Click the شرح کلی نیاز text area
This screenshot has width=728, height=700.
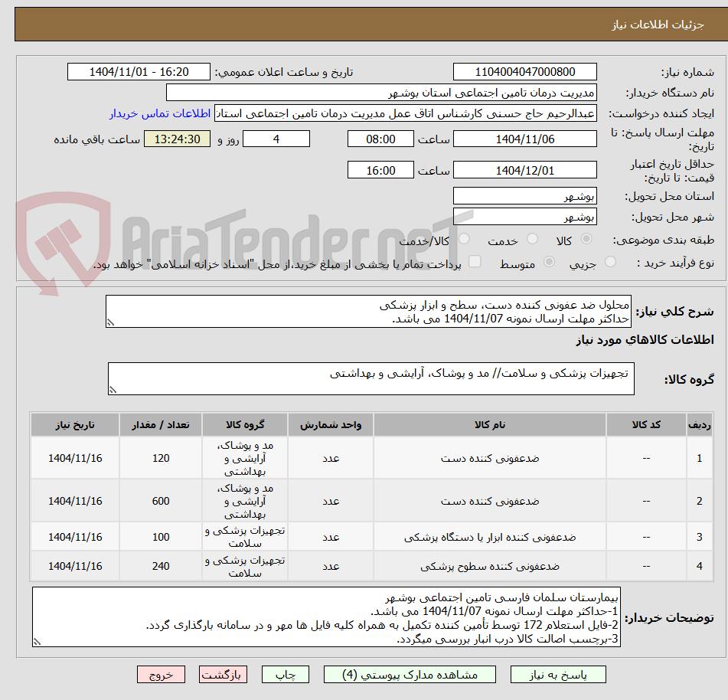click(x=368, y=311)
